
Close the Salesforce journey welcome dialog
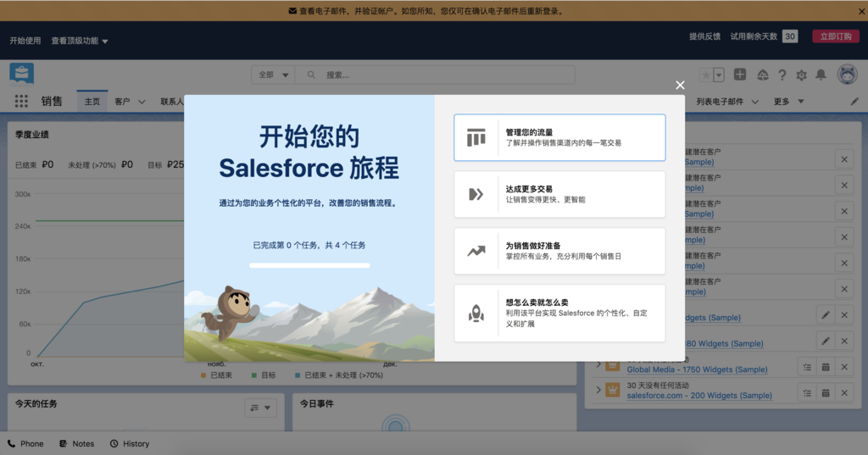pyautogui.click(x=680, y=86)
